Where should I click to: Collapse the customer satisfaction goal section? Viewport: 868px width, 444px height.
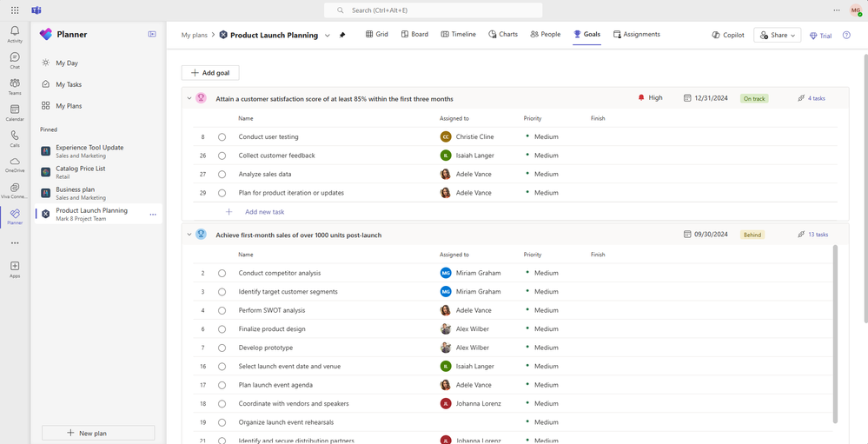point(189,98)
